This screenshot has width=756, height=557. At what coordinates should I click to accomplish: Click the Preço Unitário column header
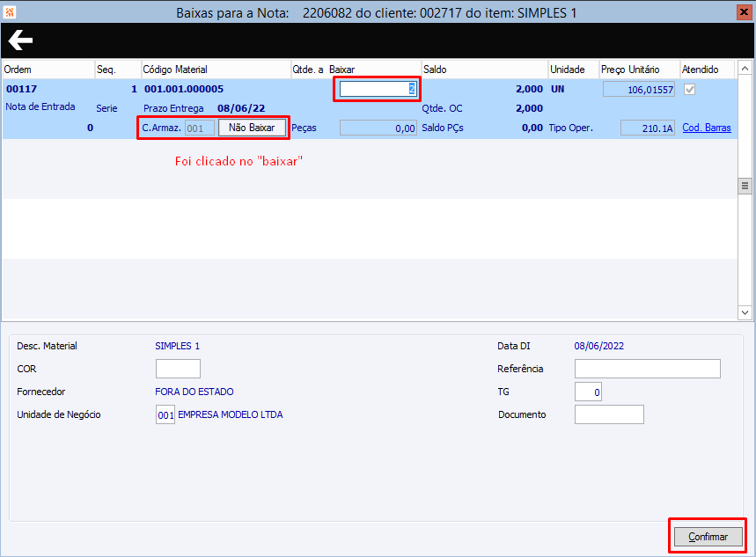pyautogui.click(x=639, y=70)
